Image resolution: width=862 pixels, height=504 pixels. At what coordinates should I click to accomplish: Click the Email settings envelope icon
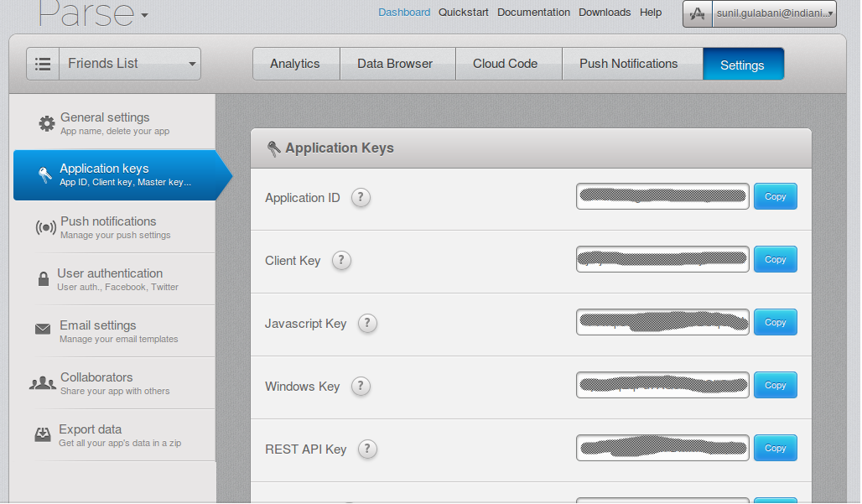43,329
